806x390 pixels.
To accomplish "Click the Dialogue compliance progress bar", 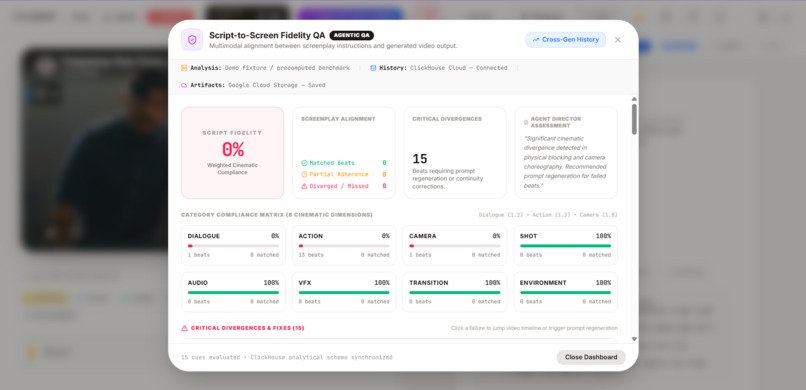I will coord(233,246).
